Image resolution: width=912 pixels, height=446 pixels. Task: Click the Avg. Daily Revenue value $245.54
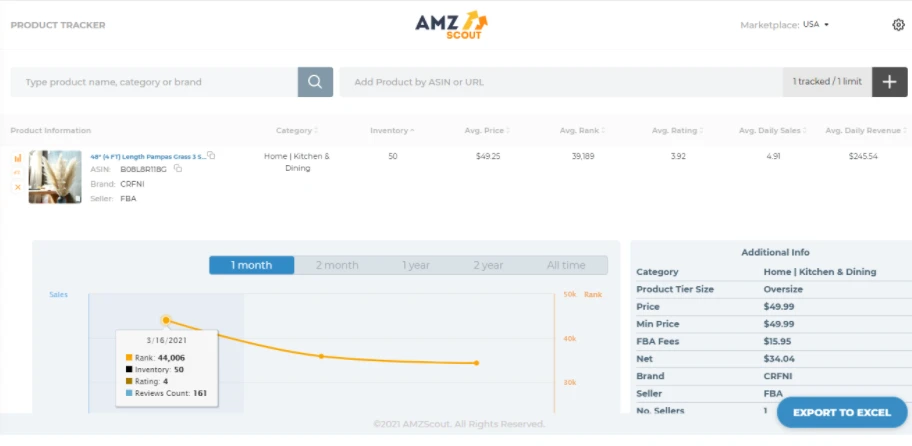point(863,156)
